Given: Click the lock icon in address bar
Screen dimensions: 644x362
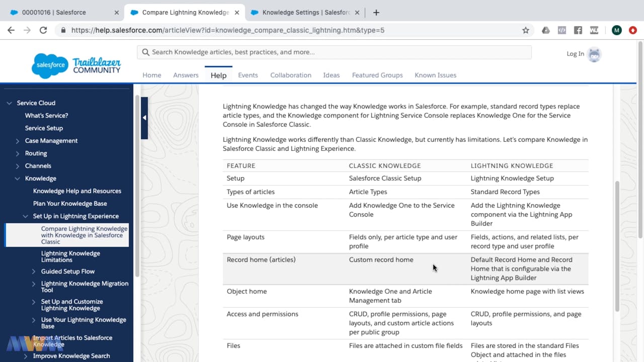Looking at the screenshot, I should 63,30.
